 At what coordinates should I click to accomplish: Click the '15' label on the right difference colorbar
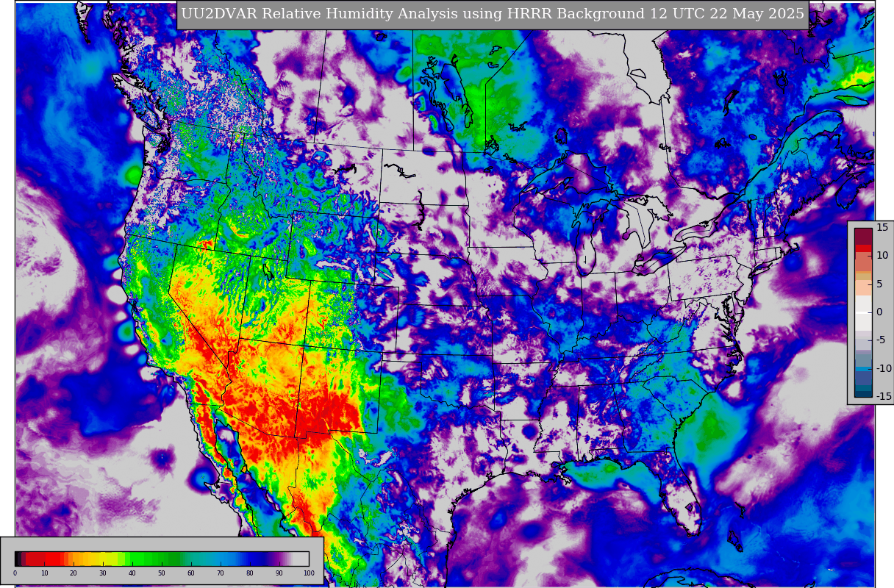[882, 227]
